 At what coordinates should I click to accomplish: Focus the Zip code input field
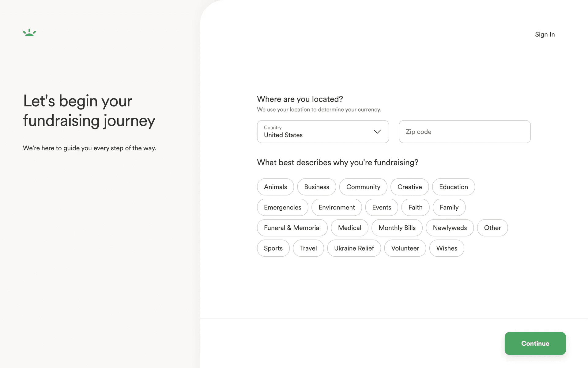pos(465,132)
